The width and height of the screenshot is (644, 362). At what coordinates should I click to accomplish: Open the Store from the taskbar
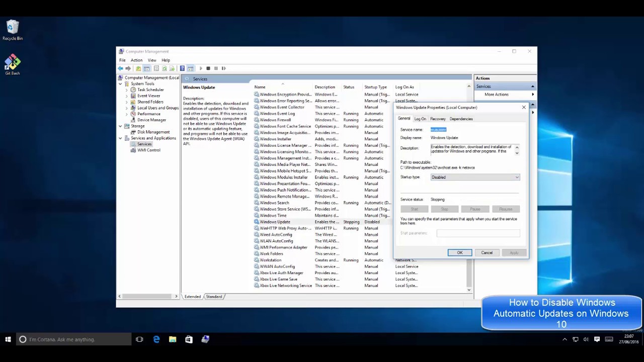[x=189, y=339]
